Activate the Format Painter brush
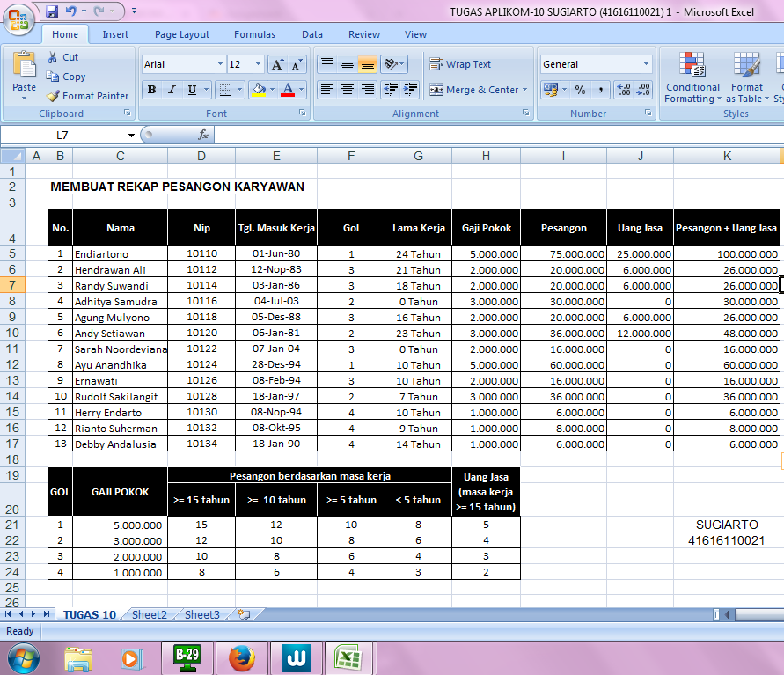Screen dimensions: 784x675 click(x=87, y=96)
